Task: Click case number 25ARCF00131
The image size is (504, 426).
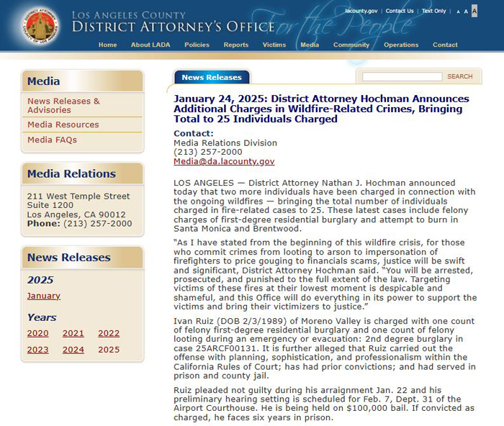Action: click(x=226, y=348)
